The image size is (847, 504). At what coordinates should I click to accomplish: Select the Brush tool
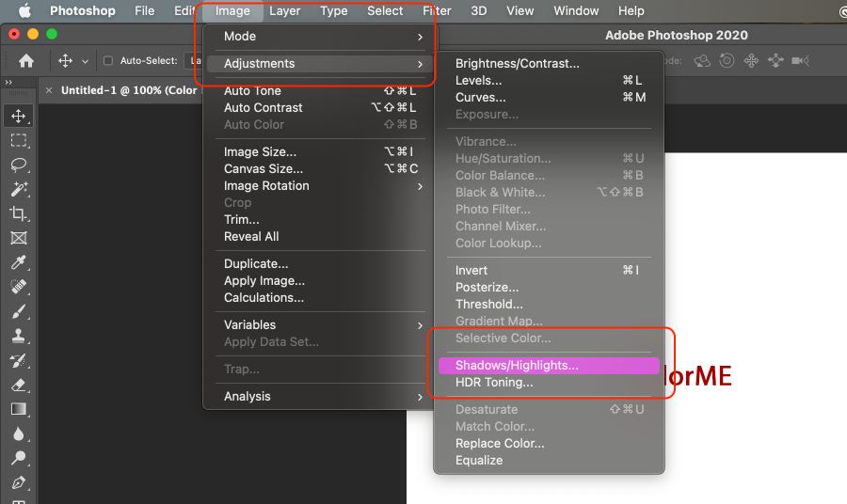[x=19, y=311]
